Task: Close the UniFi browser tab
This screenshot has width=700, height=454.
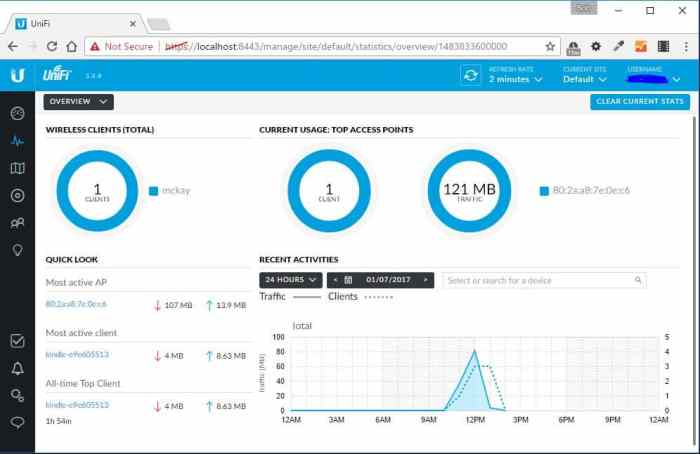Action: coord(133,24)
